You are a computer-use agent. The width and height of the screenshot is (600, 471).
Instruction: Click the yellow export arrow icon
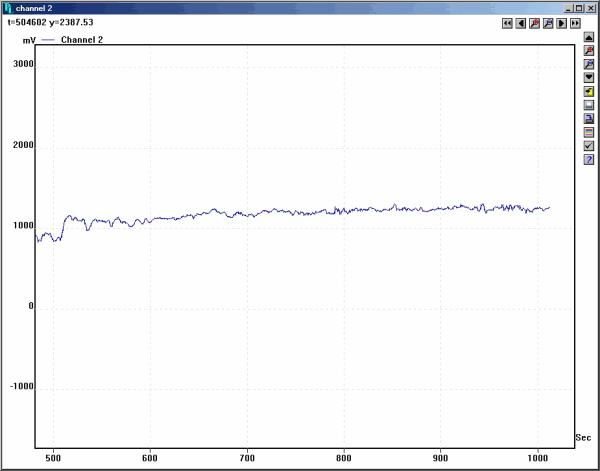[589, 91]
